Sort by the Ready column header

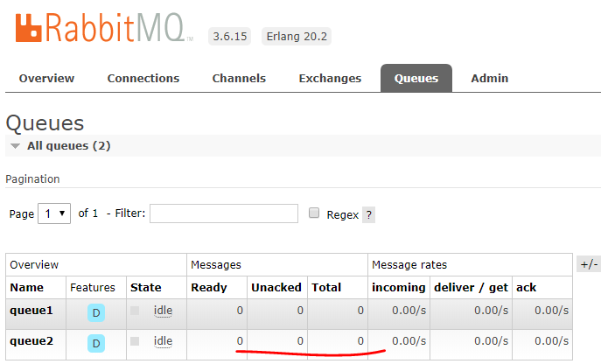click(x=209, y=288)
